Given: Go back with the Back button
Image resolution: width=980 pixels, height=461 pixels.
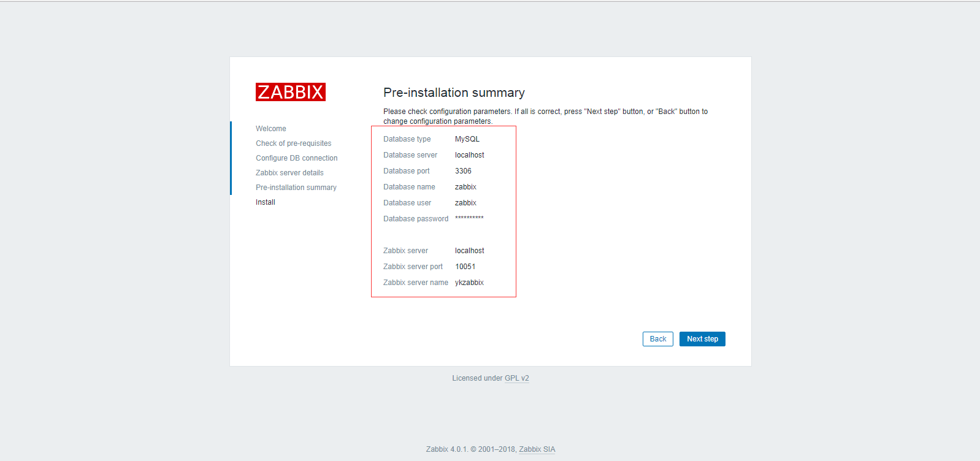Looking at the screenshot, I should point(658,339).
